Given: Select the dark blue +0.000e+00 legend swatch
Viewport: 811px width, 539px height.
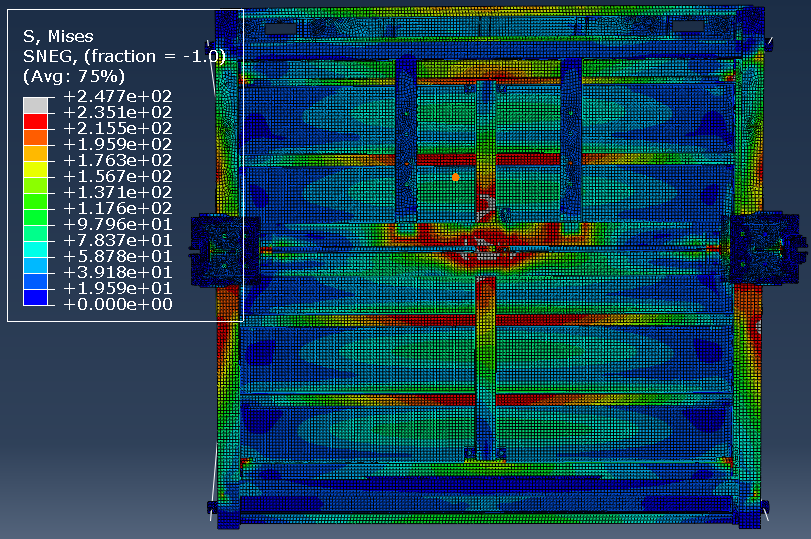Looking at the screenshot, I should point(35,297).
